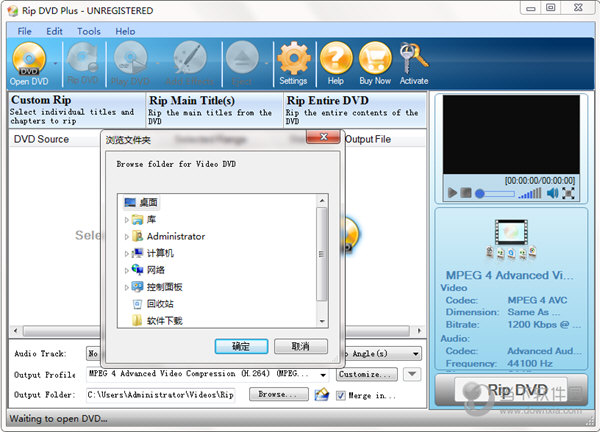The height and width of the screenshot is (432, 600).
Task: Switch to the Custom Rip tab
Action: pos(77,110)
